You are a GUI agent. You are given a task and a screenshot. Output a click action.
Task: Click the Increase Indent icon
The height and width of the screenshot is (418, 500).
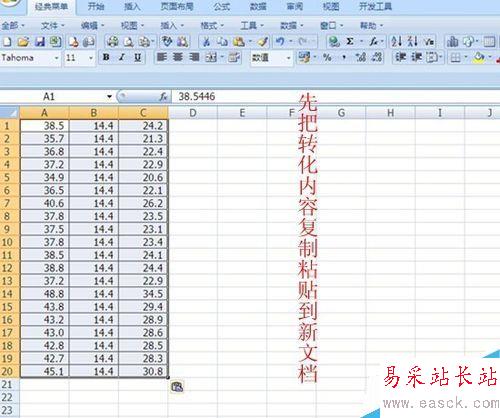click(x=416, y=58)
